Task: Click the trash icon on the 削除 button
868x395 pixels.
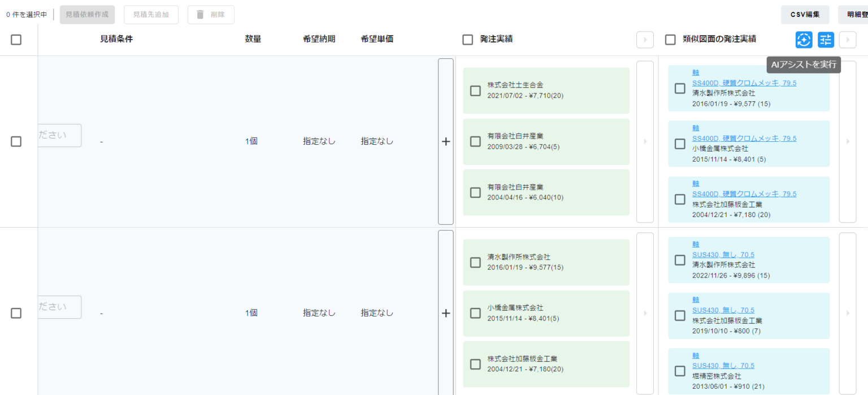Action: (201, 14)
